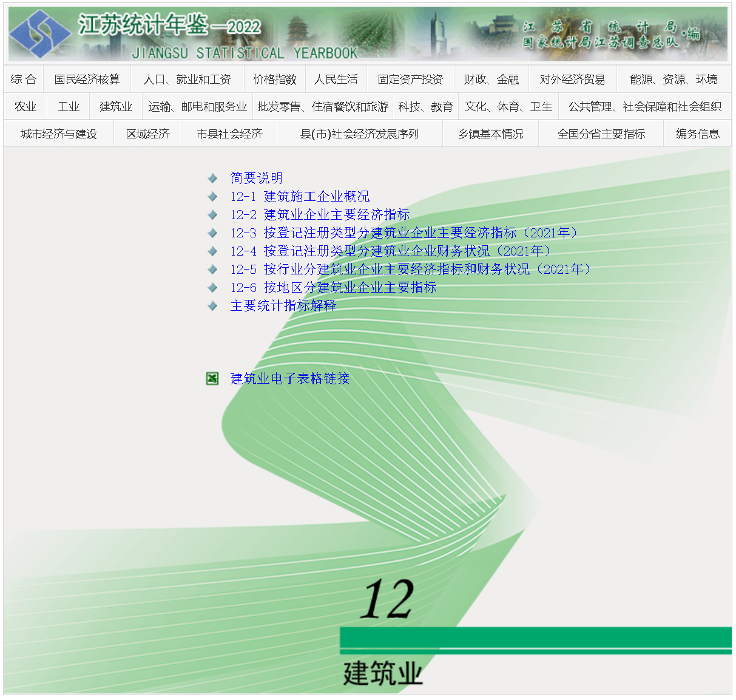The width and height of the screenshot is (736, 700).
Task: Click the diamond bullet beside 主要统计指标解释
Action: [212, 306]
